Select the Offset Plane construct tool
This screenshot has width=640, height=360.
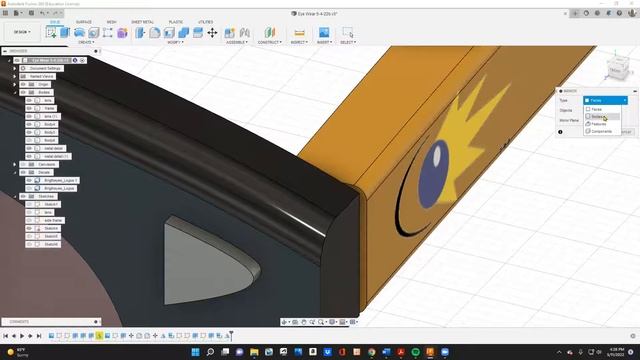pyautogui.click(x=270, y=32)
